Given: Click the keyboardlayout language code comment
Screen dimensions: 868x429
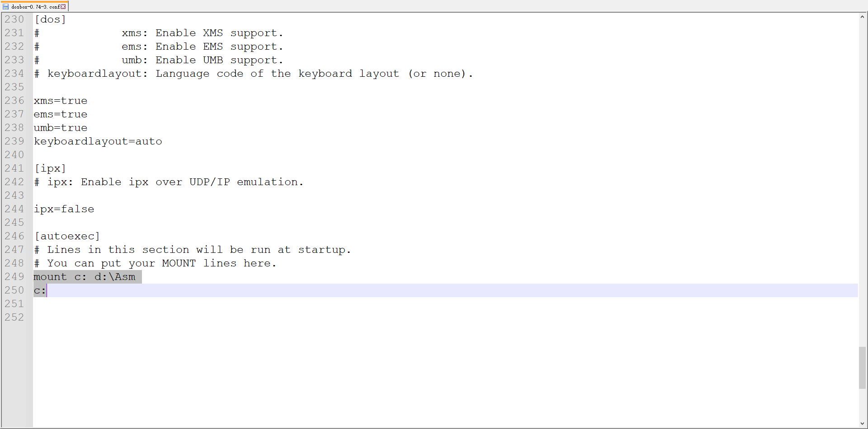Looking at the screenshot, I should click(254, 74).
